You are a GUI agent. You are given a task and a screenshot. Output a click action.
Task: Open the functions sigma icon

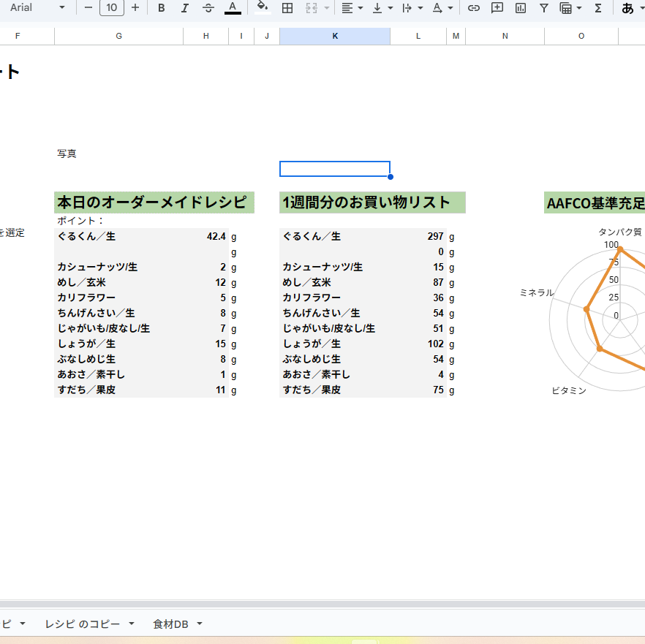[598, 8]
